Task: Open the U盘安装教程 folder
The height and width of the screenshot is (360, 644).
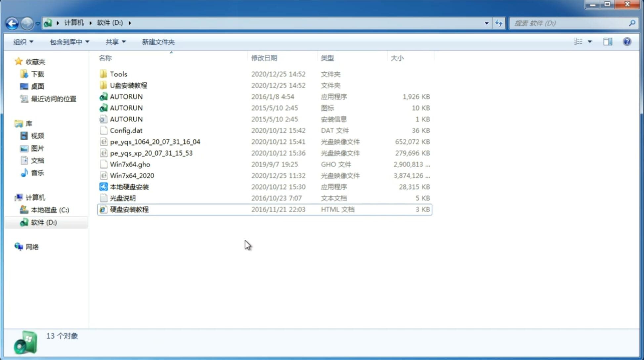Action: point(128,85)
